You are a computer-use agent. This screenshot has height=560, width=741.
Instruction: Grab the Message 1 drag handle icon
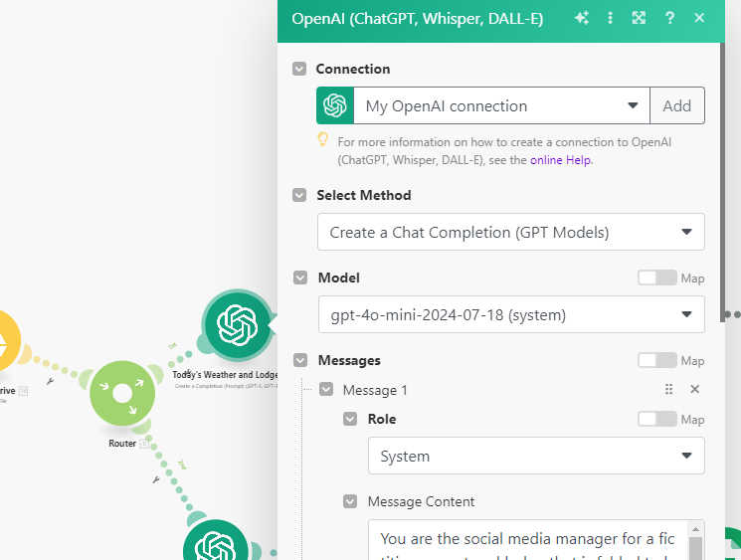668,389
